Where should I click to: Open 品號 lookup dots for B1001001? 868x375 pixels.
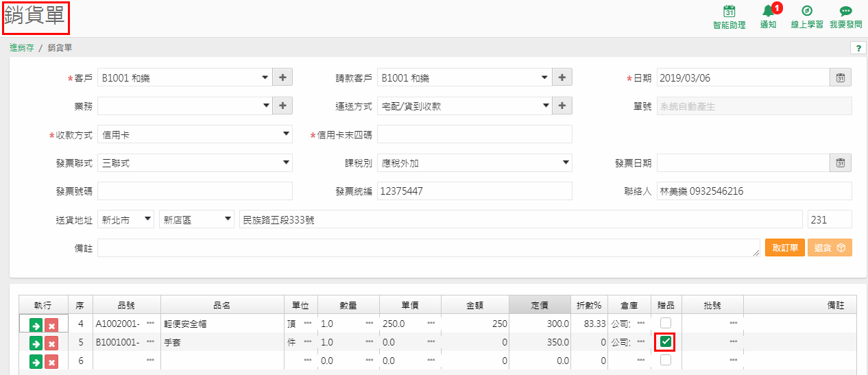tap(150, 341)
